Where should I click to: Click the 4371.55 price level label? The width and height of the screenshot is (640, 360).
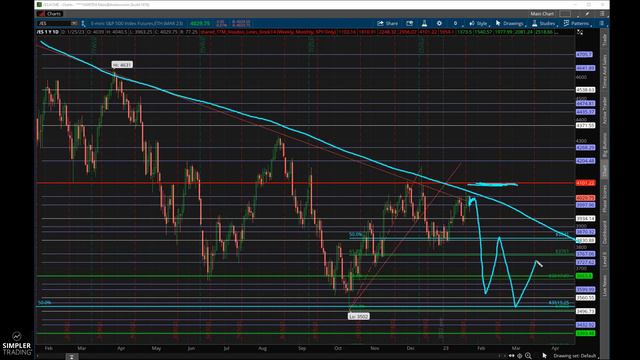tap(585, 126)
